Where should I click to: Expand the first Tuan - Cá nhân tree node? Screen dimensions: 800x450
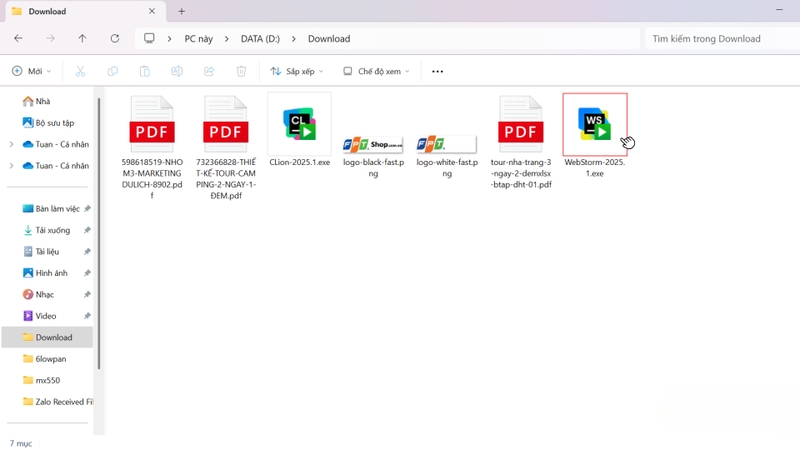click(x=11, y=144)
